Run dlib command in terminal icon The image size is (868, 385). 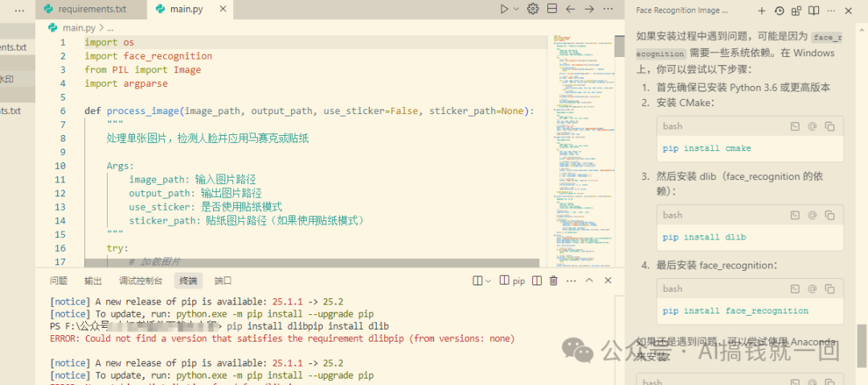pyautogui.click(x=795, y=215)
